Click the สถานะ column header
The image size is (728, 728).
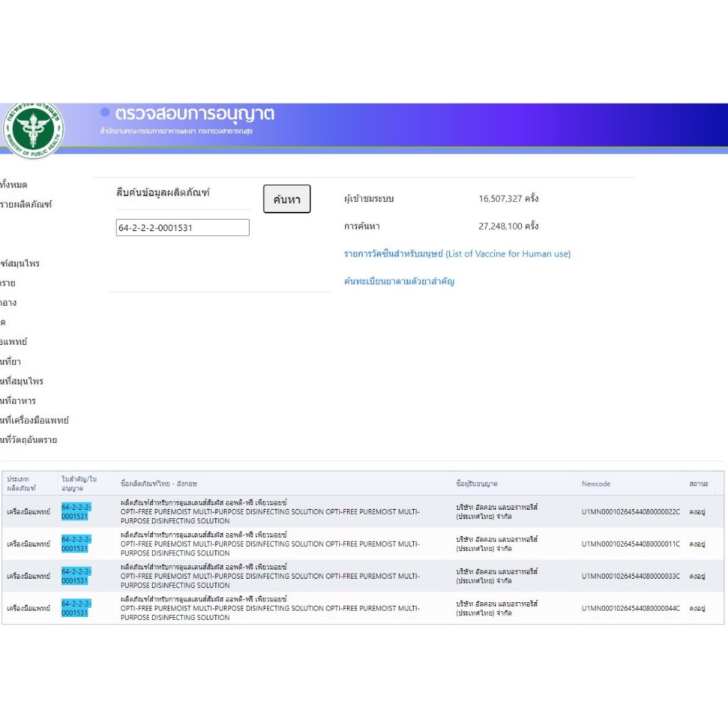[699, 483]
